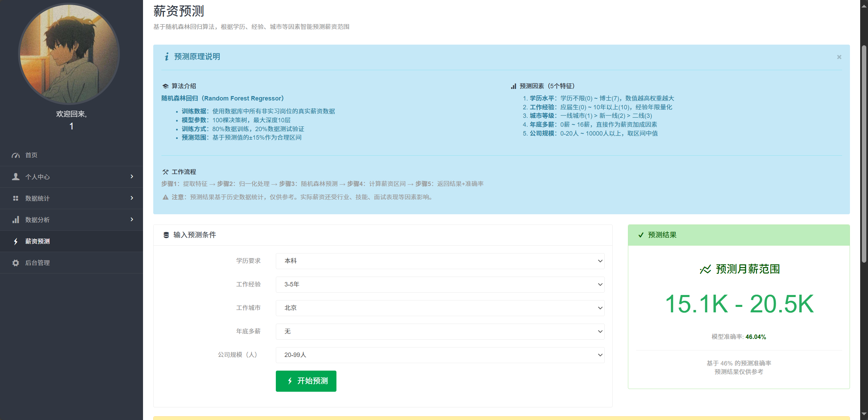This screenshot has height=420, width=868.
Task: Open the 学历要求 dropdown showing 本科
Action: (440, 261)
